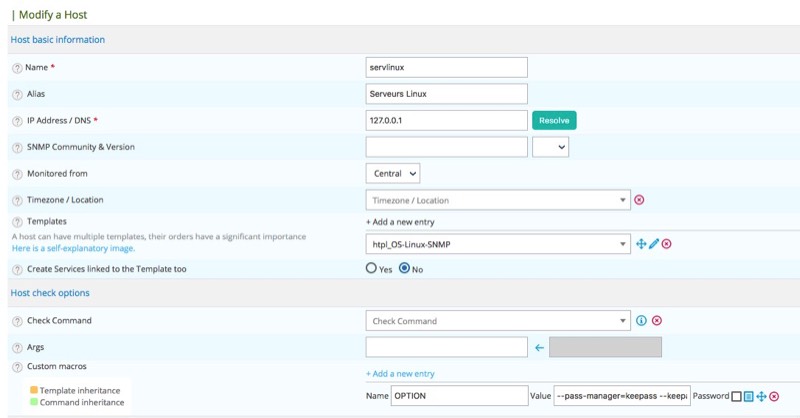Show Check Command info icon
This screenshot has width=800, height=418.
tap(642, 321)
